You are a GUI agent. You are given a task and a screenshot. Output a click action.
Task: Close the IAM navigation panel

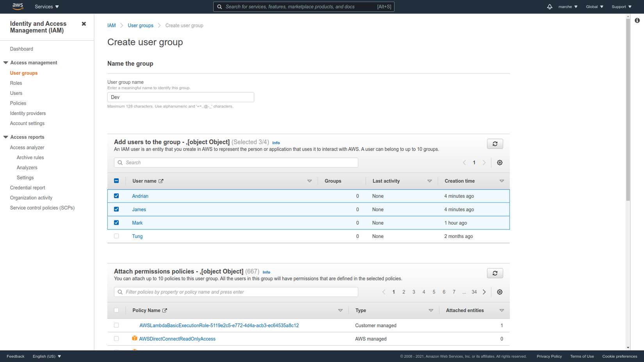tap(84, 24)
